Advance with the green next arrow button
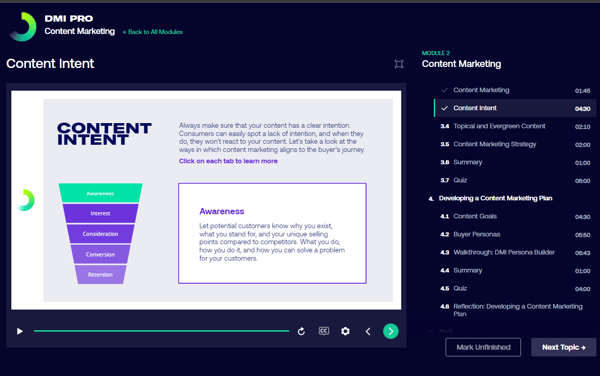This screenshot has height=376, width=600. pyautogui.click(x=390, y=331)
